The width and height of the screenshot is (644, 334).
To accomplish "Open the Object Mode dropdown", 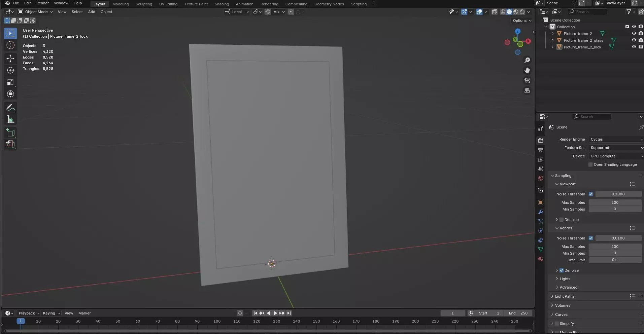I will [x=36, y=12].
